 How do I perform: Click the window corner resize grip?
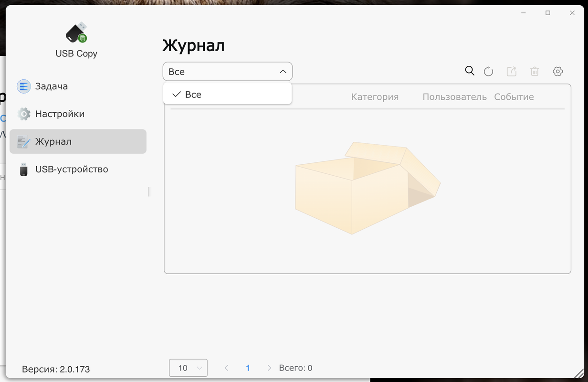point(579,373)
